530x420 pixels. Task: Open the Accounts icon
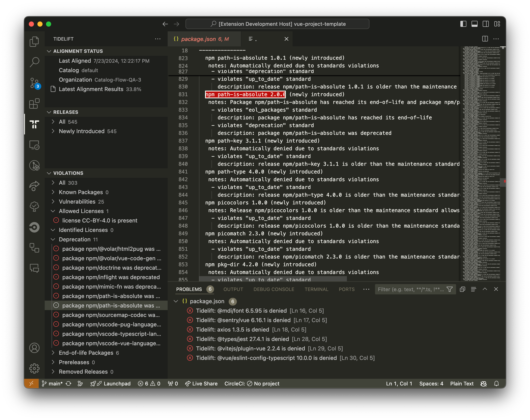[34, 348]
